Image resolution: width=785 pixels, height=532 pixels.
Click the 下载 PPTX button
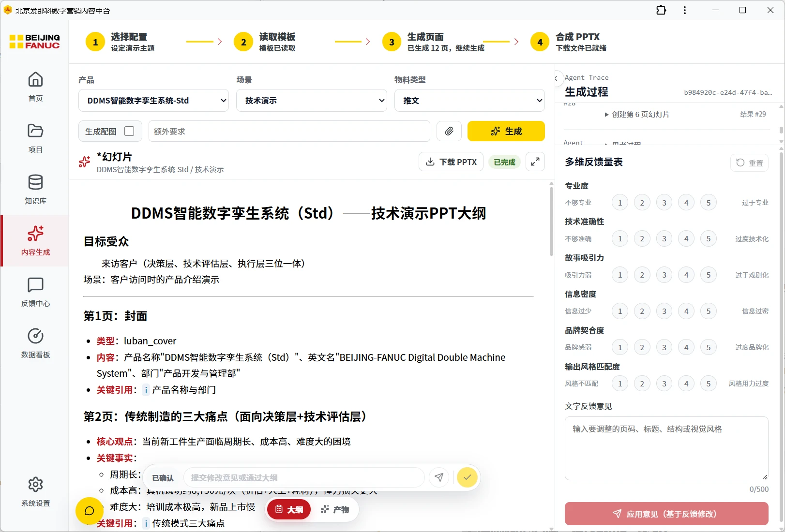(451, 162)
